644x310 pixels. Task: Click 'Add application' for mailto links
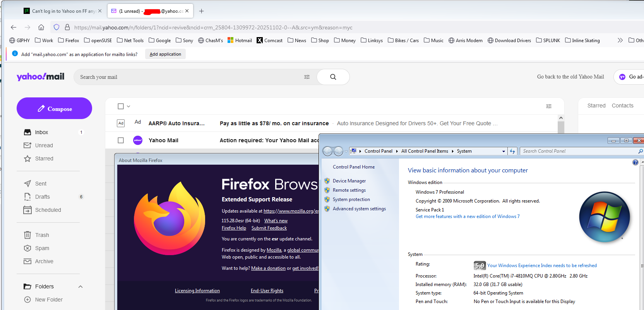click(165, 54)
